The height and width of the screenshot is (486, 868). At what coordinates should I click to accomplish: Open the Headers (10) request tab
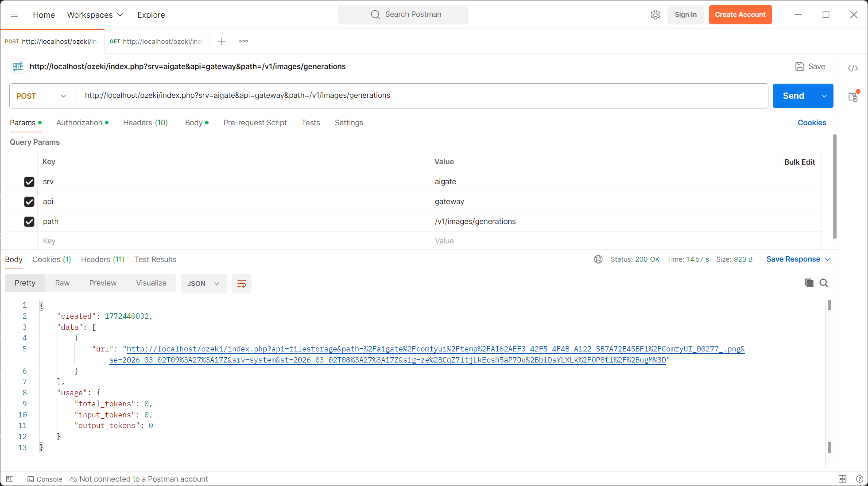point(145,123)
